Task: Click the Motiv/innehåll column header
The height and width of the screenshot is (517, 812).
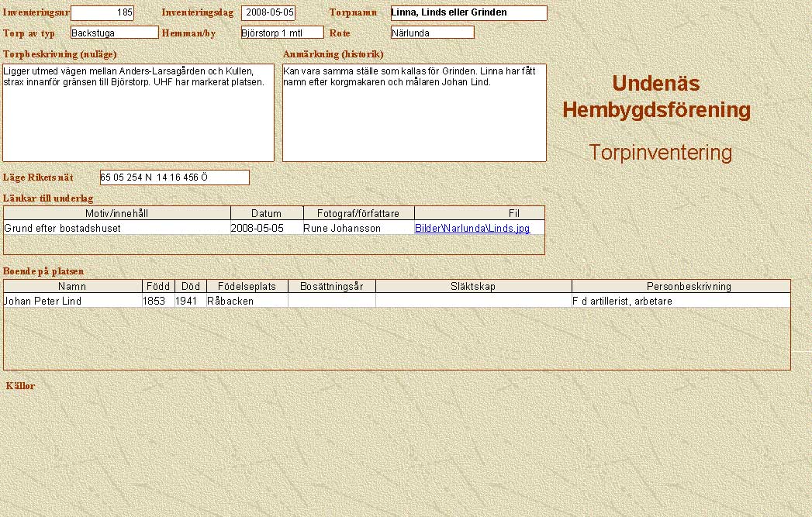Action: click(117, 213)
